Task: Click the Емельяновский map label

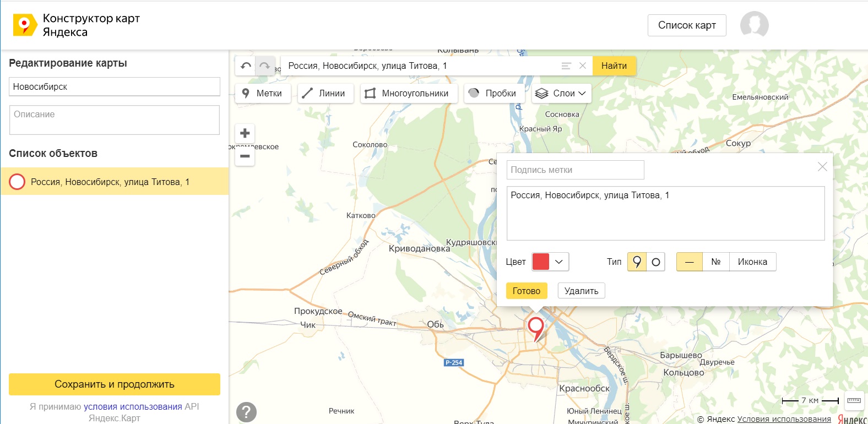Action: coord(760,97)
